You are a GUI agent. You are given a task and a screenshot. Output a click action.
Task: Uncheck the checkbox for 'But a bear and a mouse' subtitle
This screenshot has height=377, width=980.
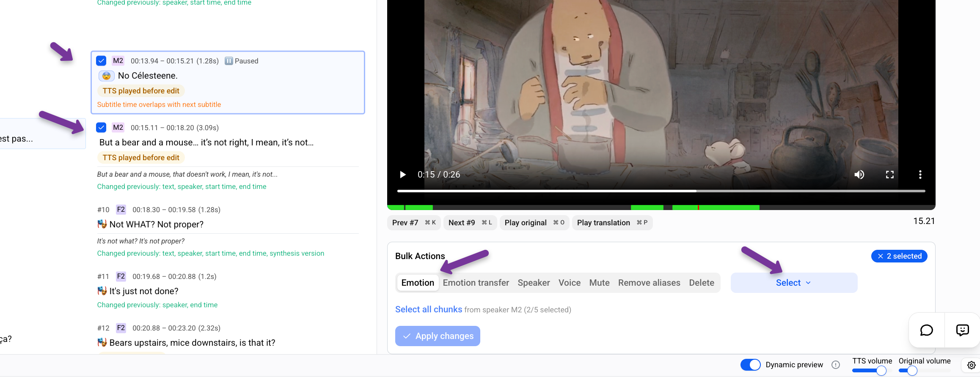point(101,127)
